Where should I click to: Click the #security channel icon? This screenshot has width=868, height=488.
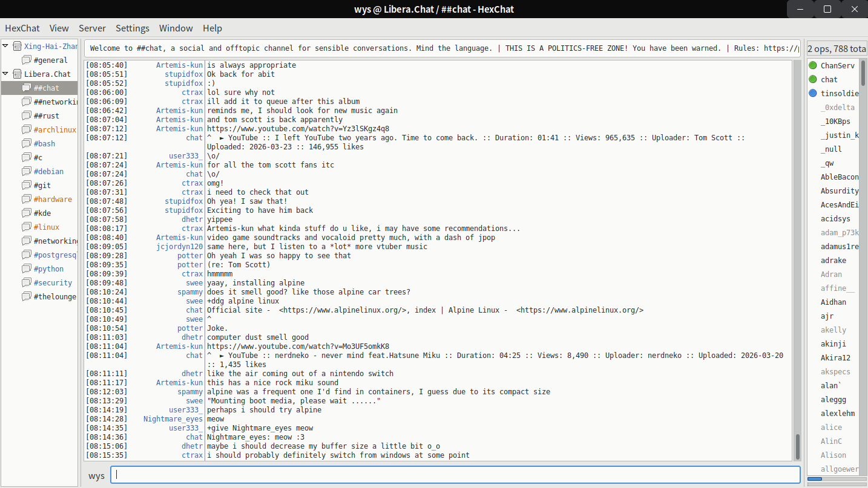point(26,282)
